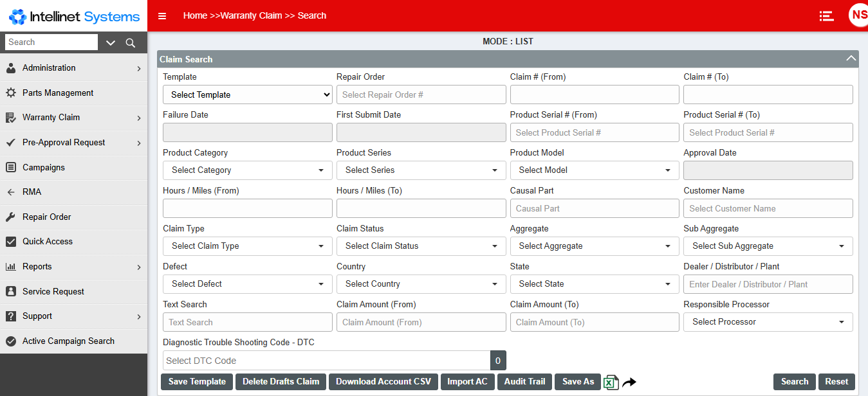
Task: Click the Causal Part input field
Action: coord(594,208)
